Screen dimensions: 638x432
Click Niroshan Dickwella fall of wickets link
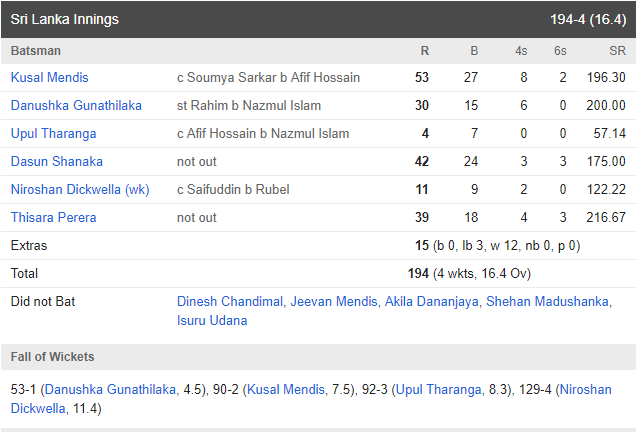[586, 390]
